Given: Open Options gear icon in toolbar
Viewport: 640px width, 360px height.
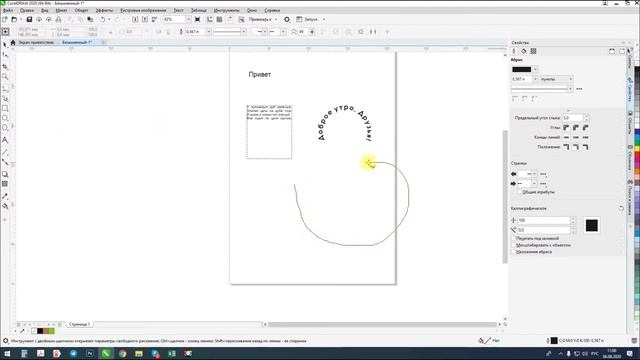Looking at the screenshot, I should point(287,19).
